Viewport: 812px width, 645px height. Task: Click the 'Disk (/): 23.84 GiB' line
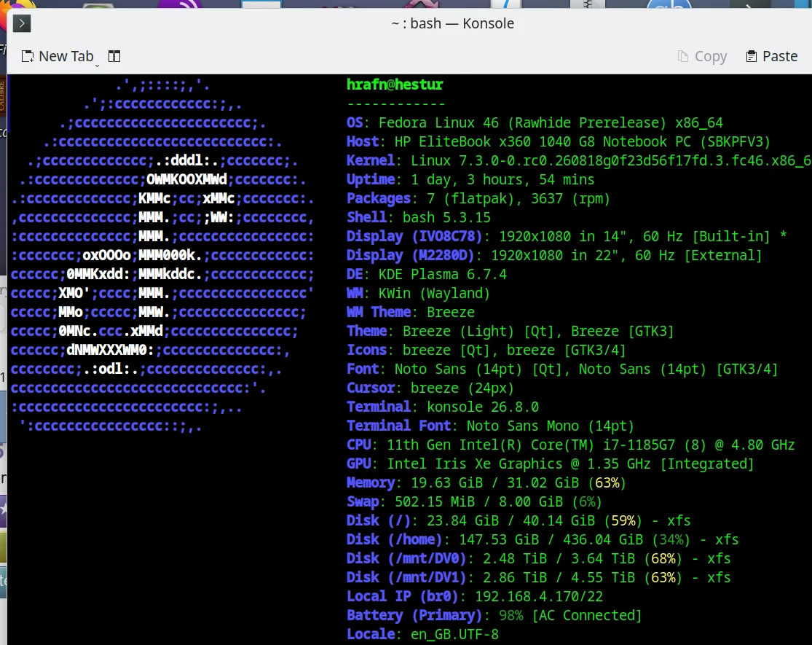(519, 520)
